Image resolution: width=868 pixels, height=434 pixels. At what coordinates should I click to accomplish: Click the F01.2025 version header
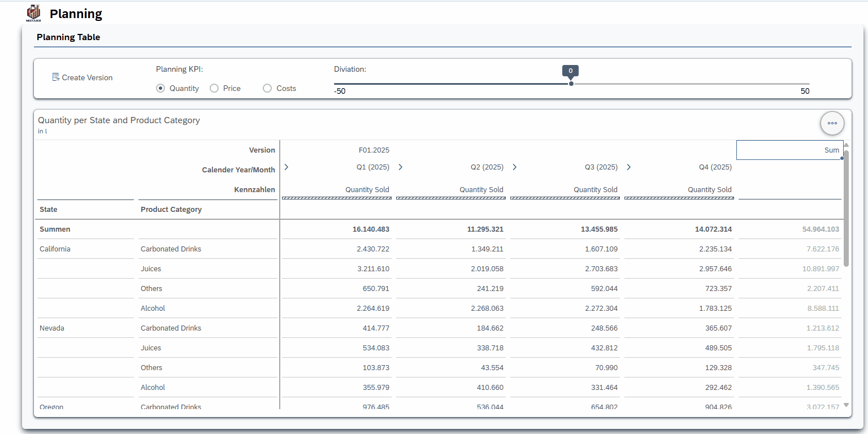click(374, 150)
